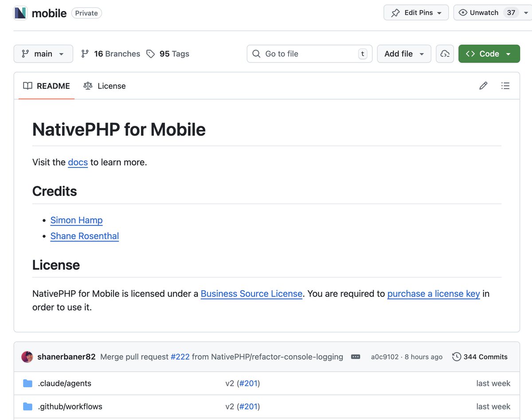This screenshot has height=420, width=532.
Task: Open the Business Source License link
Action: (x=251, y=294)
